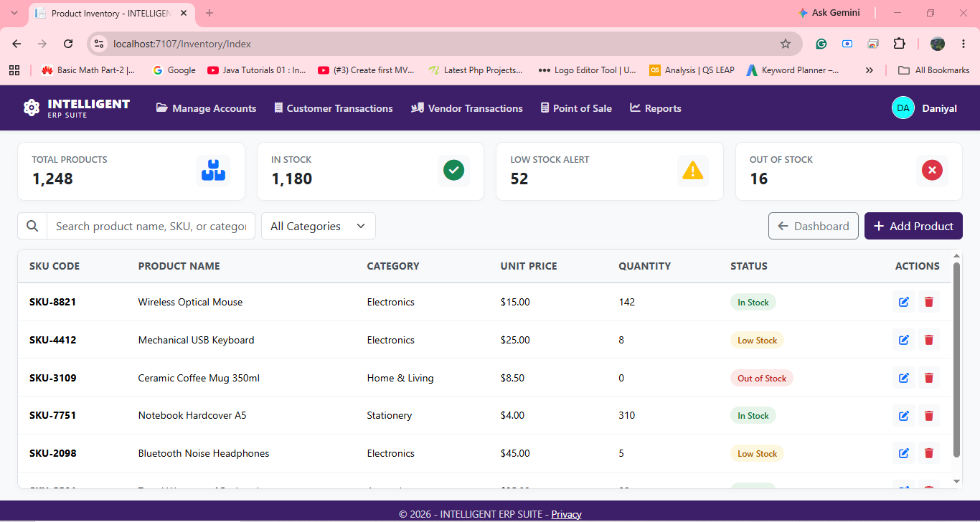Viewport: 980px width, 522px height.
Task: Click the table's vertical scrollbar thumb
Action: (x=956, y=359)
